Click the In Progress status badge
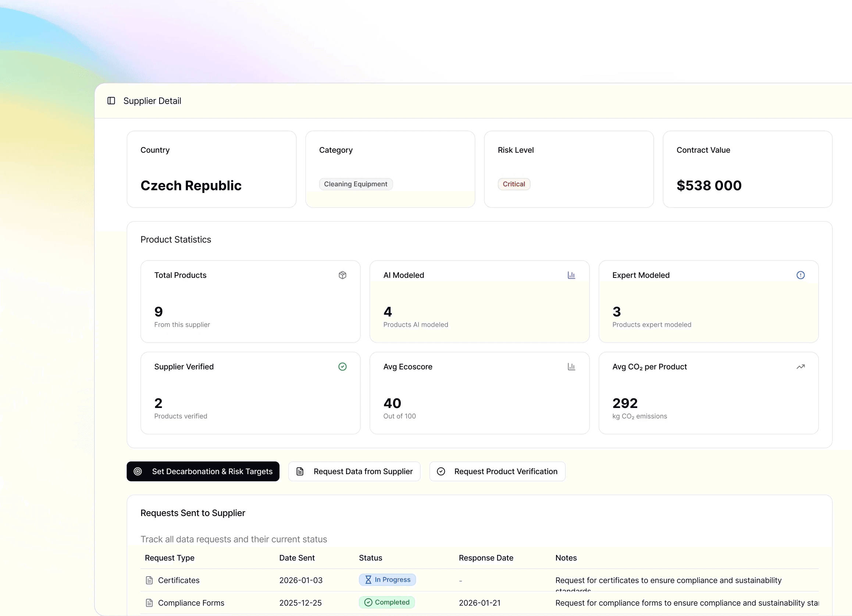This screenshot has height=616, width=852. point(387,580)
